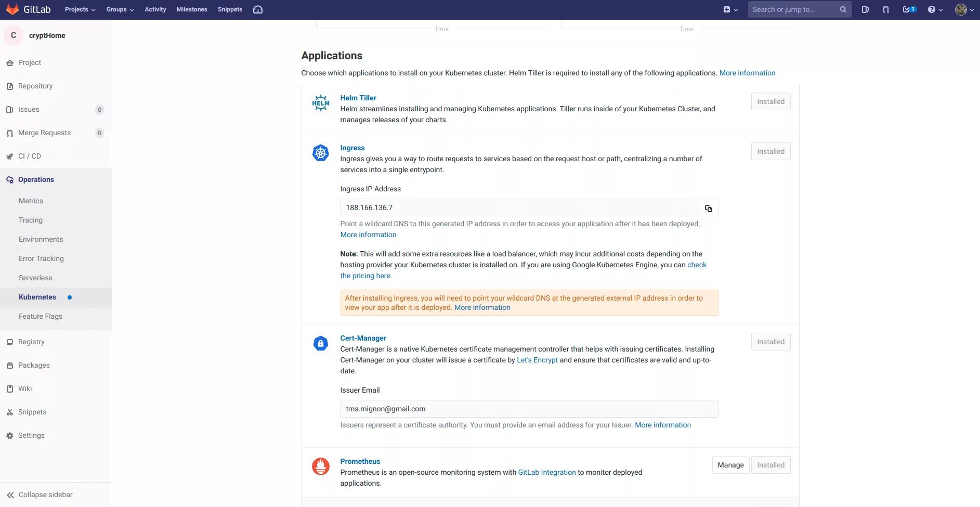
Task: Open the Let's Encrypt link
Action: point(537,360)
